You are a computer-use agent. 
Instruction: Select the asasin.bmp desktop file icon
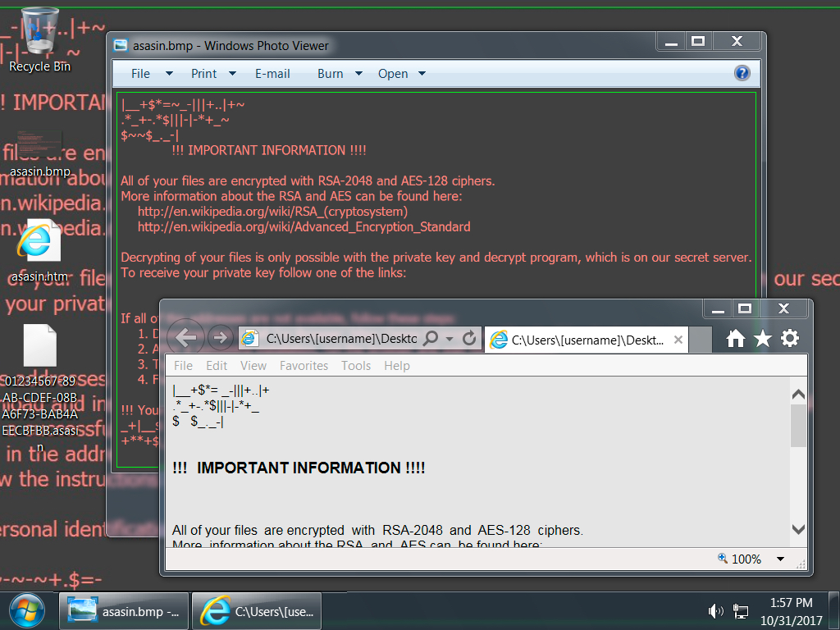(x=40, y=153)
